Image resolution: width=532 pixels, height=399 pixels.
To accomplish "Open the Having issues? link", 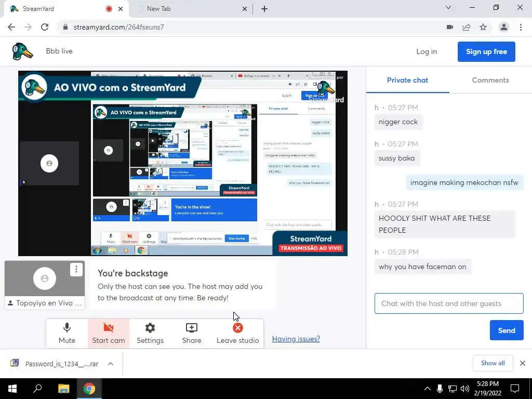I will (x=296, y=339).
